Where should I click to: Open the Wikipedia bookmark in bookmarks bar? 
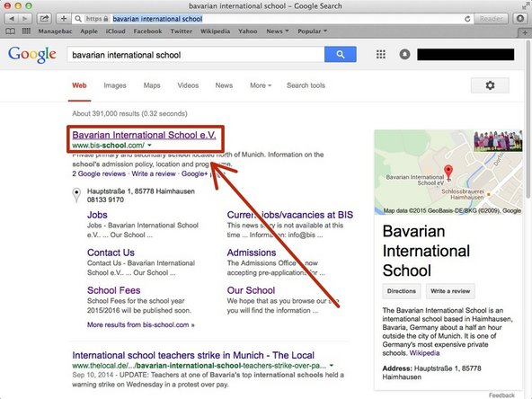(215, 31)
